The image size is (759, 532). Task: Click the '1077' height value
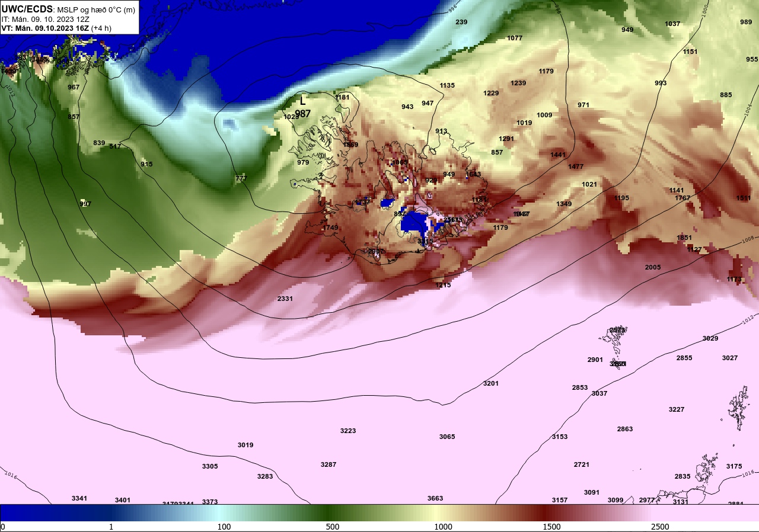click(x=515, y=38)
